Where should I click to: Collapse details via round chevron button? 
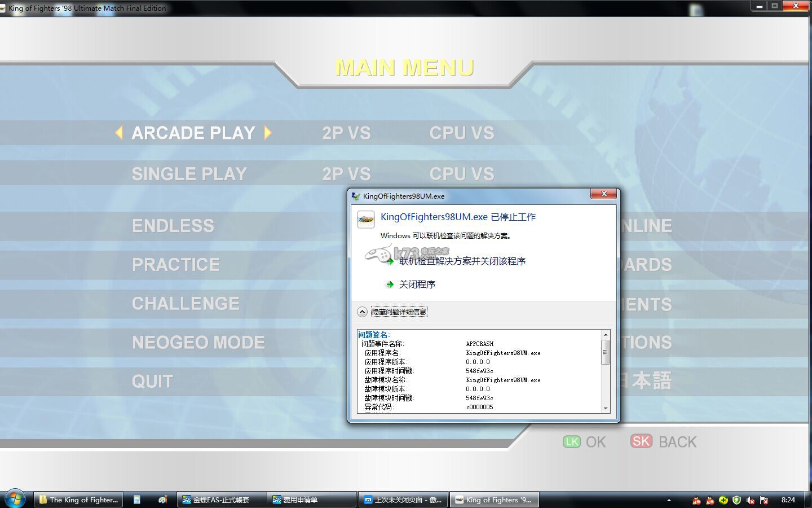363,312
